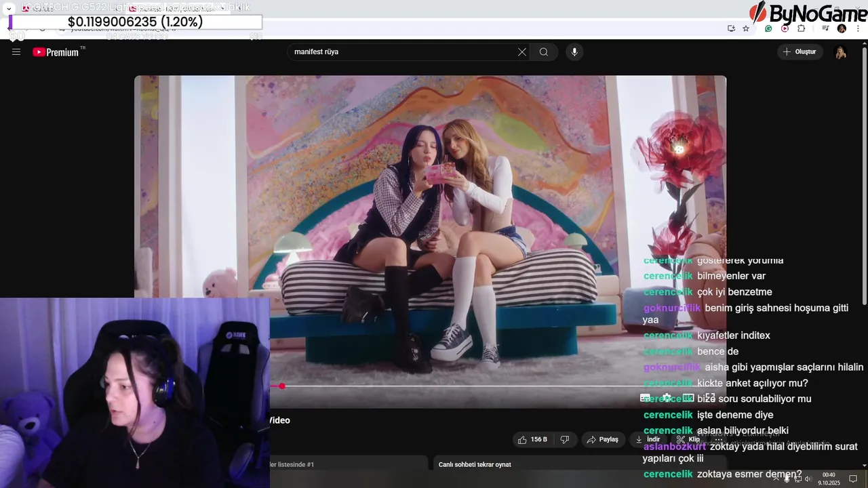The width and height of the screenshot is (868, 488).
Task: Go to YouTube Premium home logo
Action: pyautogui.click(x=56, y=52)
